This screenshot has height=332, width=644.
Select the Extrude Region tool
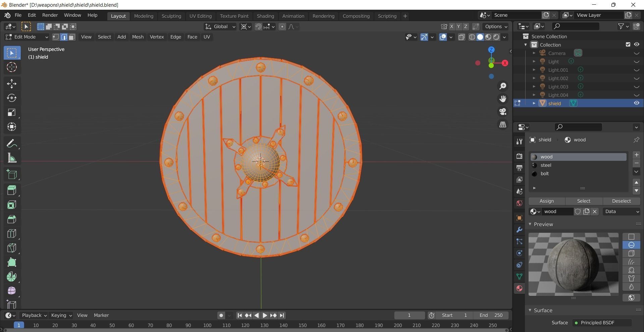pos(12,191)
